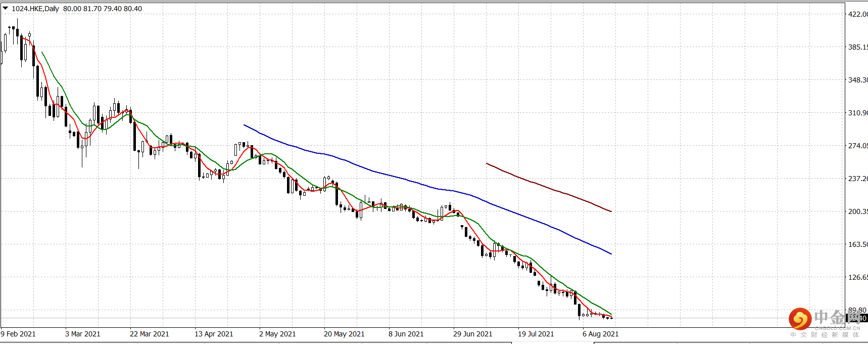Select the 2 May 2021 date label
The height and width of the screenshot is (344, 868).
click(277, 334)
